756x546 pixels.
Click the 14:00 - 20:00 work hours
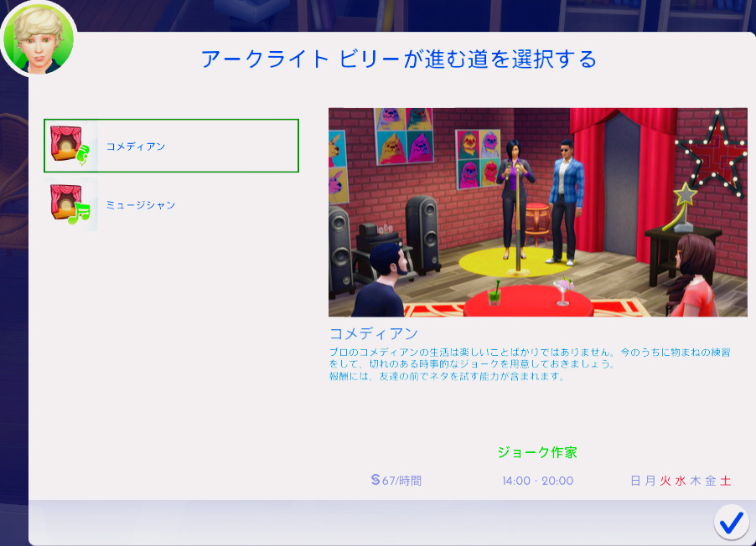coord(537,481)
